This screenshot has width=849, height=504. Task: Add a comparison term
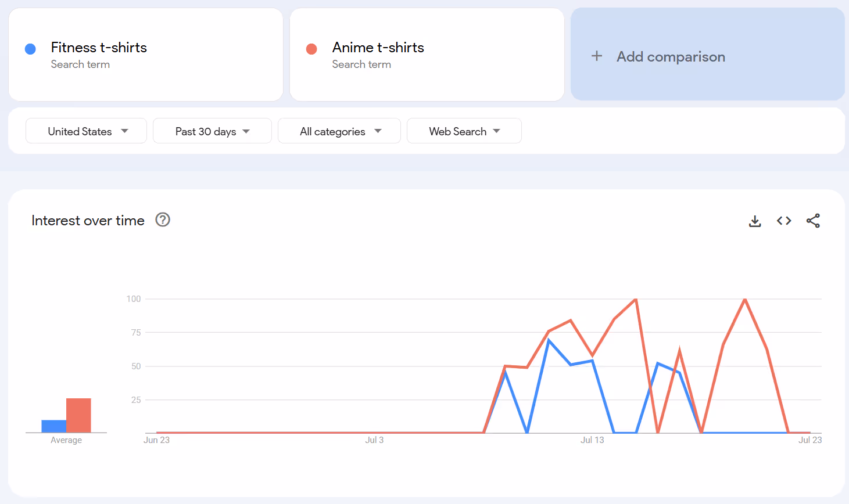click(708, 55)
